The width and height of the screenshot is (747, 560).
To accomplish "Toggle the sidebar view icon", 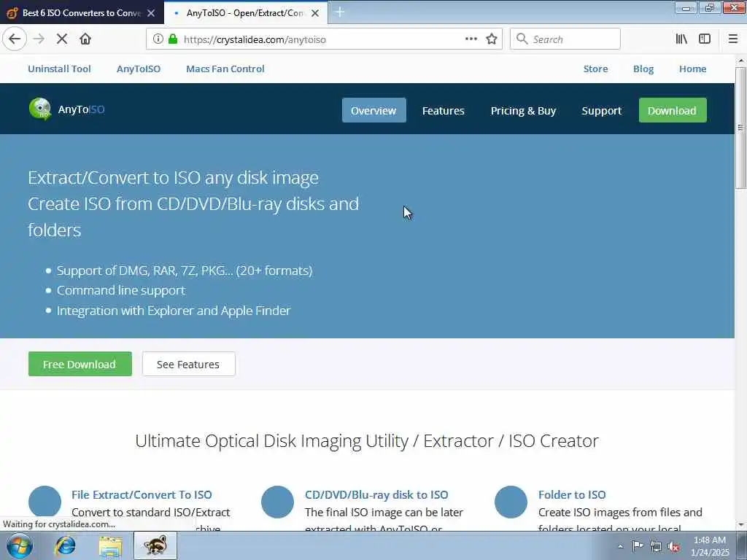I will [705, 39].
